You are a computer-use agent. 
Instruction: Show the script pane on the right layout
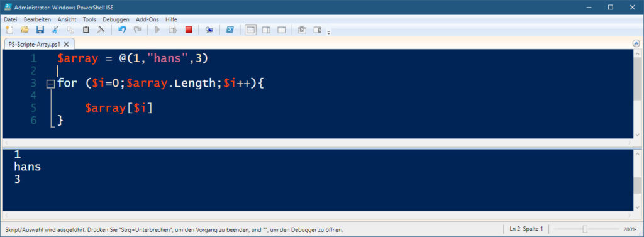click(x=266, y=30)
